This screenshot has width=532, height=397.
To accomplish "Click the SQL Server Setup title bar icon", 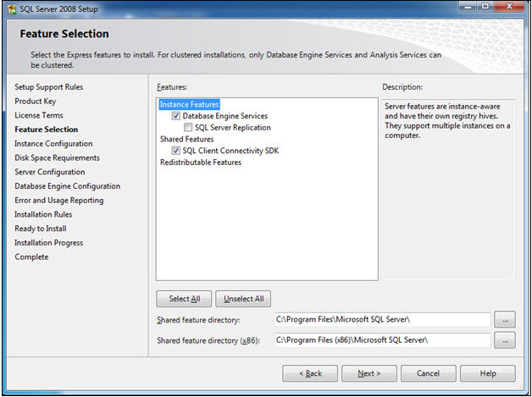I will (x=10, y=7).
